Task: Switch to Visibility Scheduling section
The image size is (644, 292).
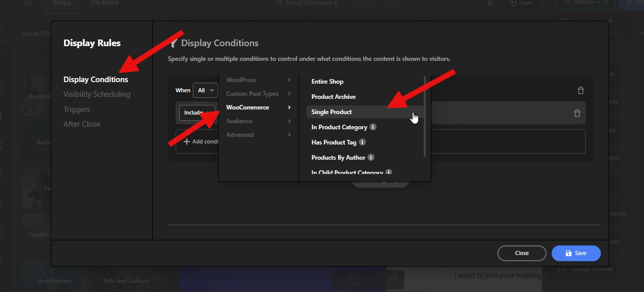Action: point(97,94)
